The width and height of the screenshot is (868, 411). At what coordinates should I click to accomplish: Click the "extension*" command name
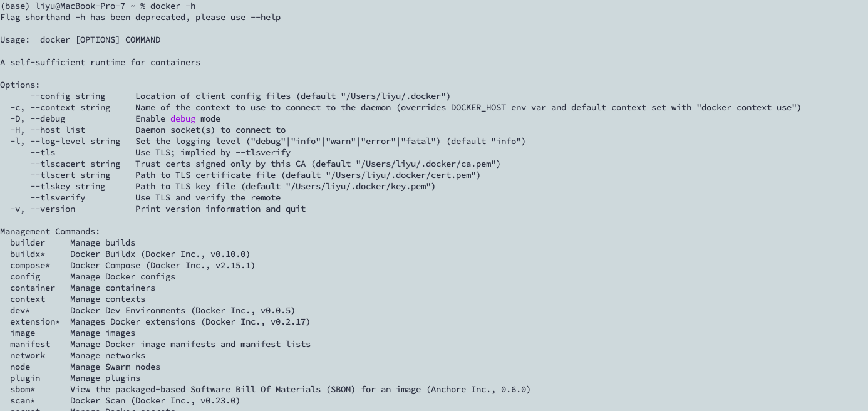coord(35,322)
